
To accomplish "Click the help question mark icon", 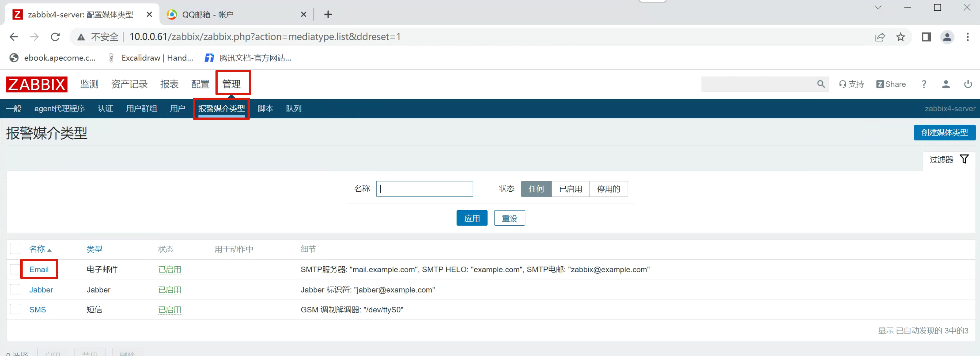I will point(924,84).
